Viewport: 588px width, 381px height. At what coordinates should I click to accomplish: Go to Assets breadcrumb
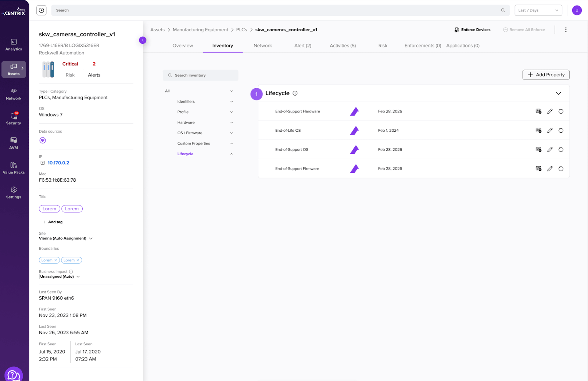point(157,30)
